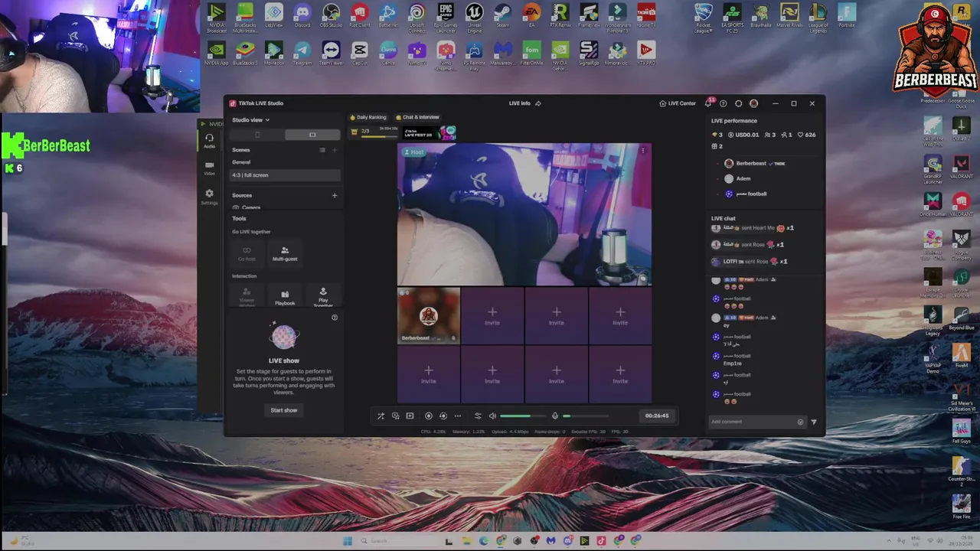This screenshot has width=980, height=551.
Task: Open Discord desktop shortcut
Action: [x=302, y=15]
